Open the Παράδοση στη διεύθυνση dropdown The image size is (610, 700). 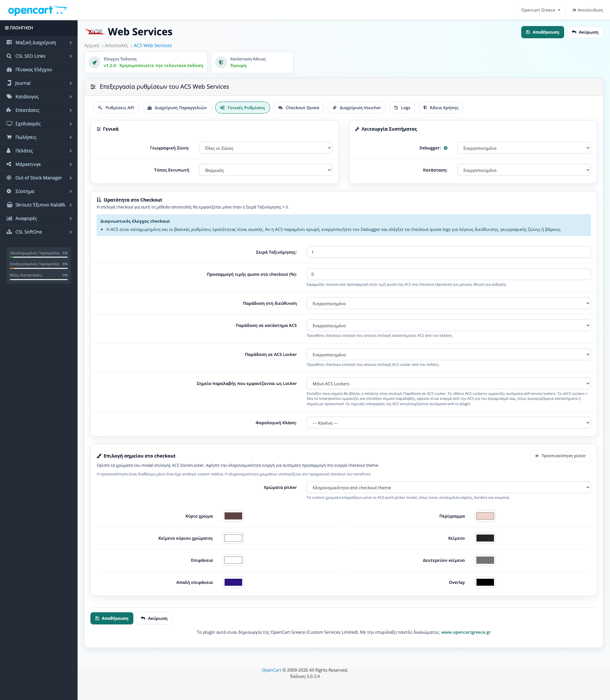449,303
